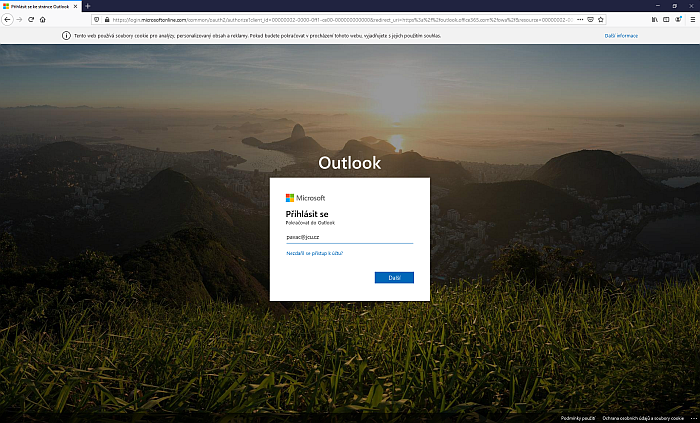
Task: Open "Další informace" cookie link
Action: [621, 36]
